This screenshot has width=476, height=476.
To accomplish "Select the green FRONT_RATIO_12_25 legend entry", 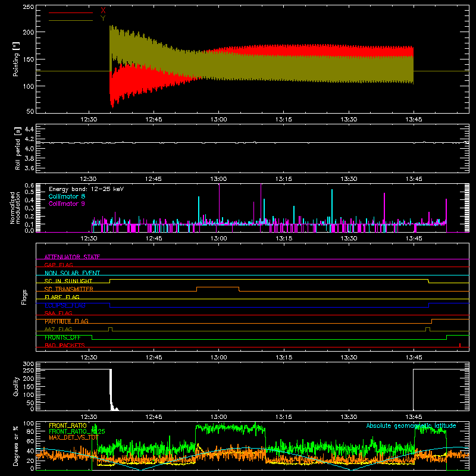I will 77,431.
